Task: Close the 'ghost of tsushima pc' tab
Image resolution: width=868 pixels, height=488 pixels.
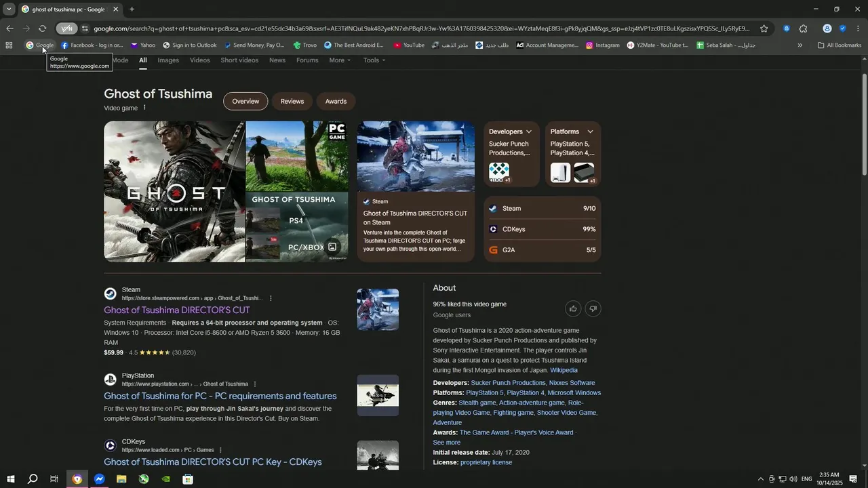Action: click(x=115, y=9)
